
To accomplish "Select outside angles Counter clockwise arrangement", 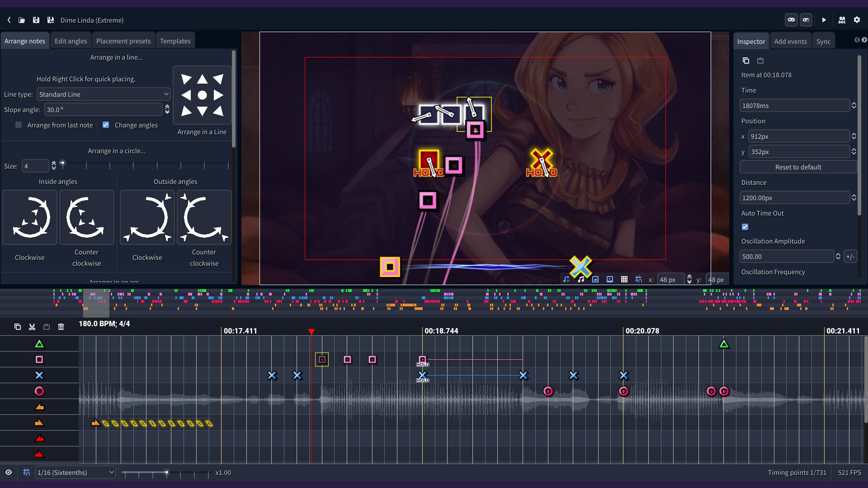I will tap(204, 218).
